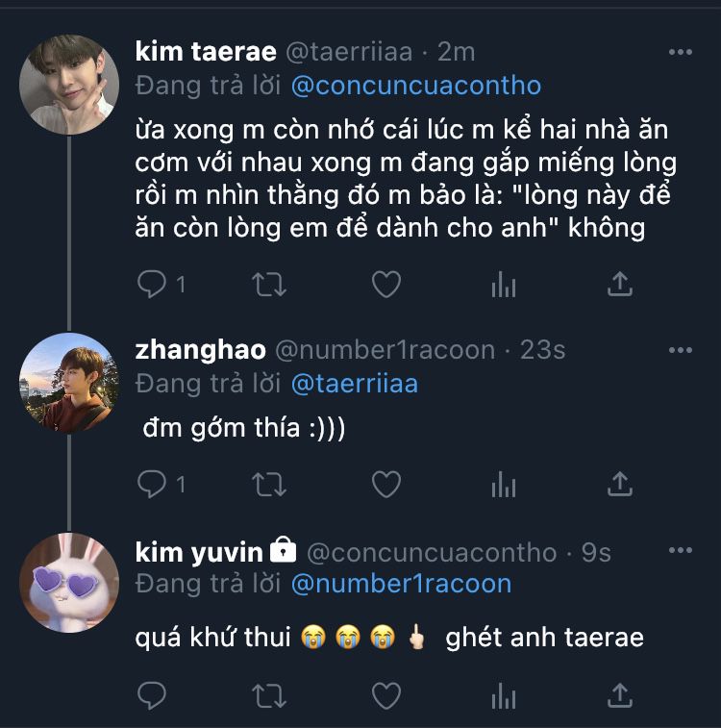Open more options on kim yuvin's tweet
Viewport: 721px width, 728px height.
click(x=680, y=551)
